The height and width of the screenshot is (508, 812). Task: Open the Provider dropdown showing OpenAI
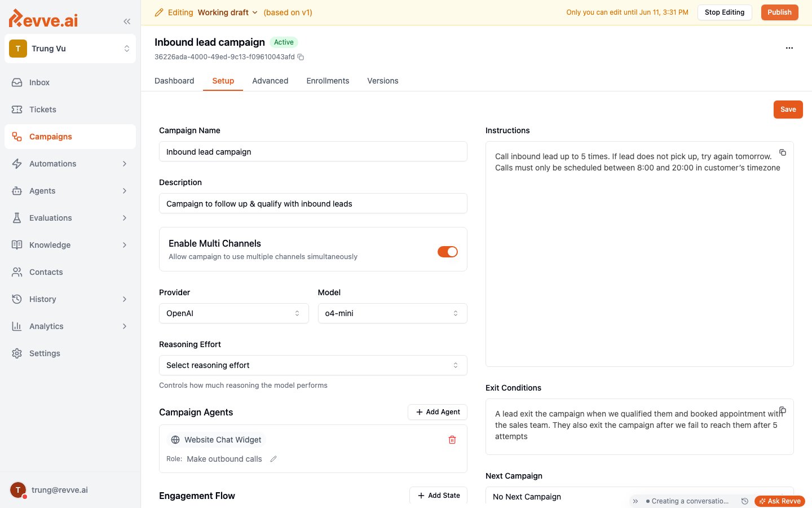pyautogui.click(x=233, y=313)
